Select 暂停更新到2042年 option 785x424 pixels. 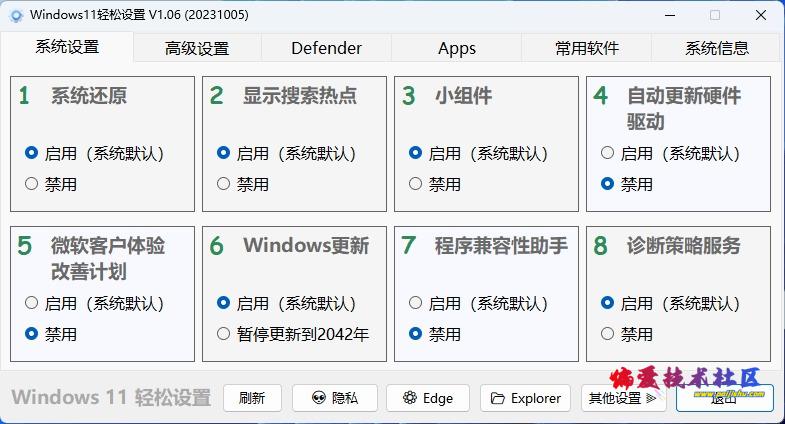(x=223, y=333)
